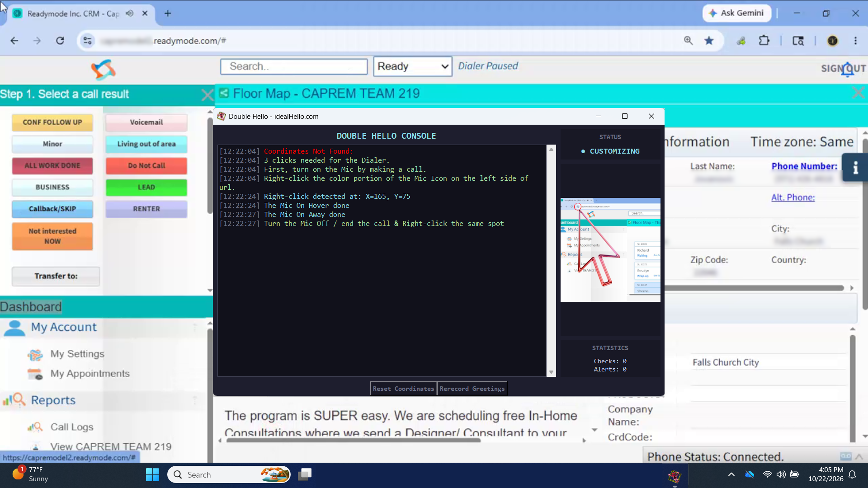868x488 pixels.
Task: Click the Call Logs icon
Action: pos(35,427)
